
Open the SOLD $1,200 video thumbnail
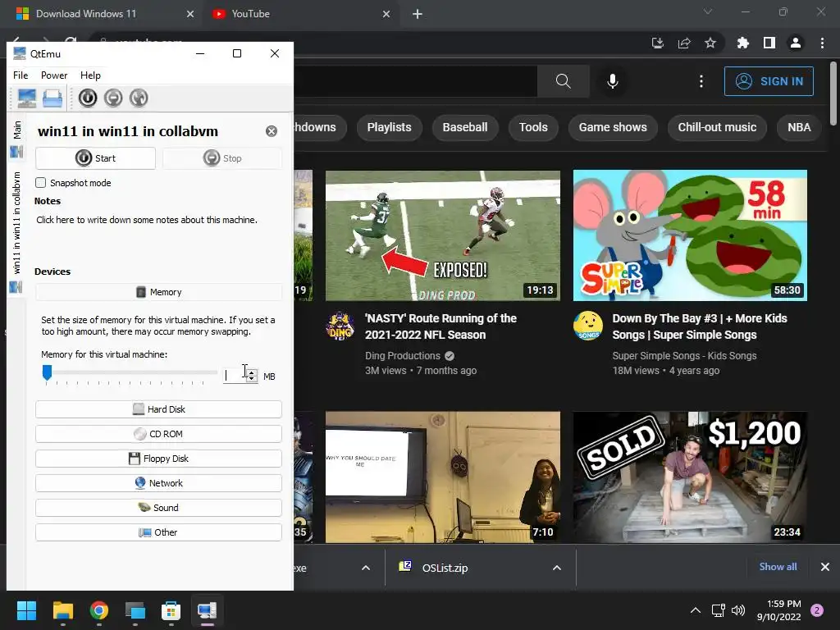coord(690,477)
